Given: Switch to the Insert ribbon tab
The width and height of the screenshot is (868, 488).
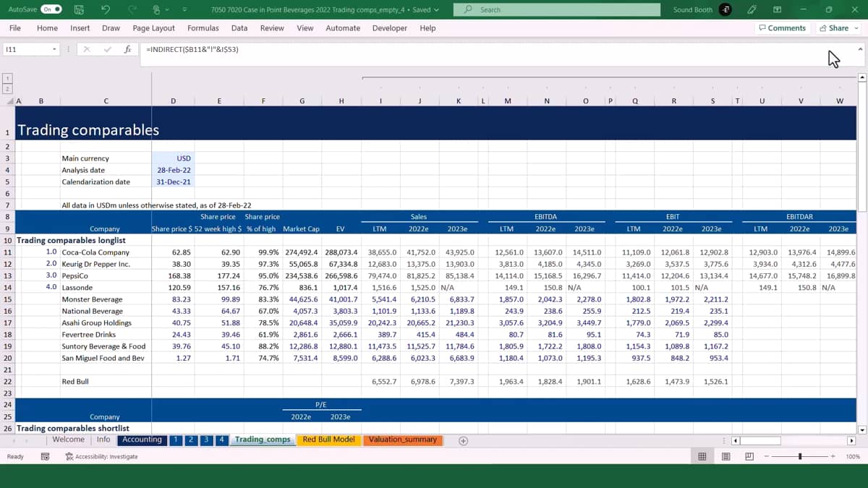Looking at the screenshot, I should pyautogui.click(x=80, y=28).
